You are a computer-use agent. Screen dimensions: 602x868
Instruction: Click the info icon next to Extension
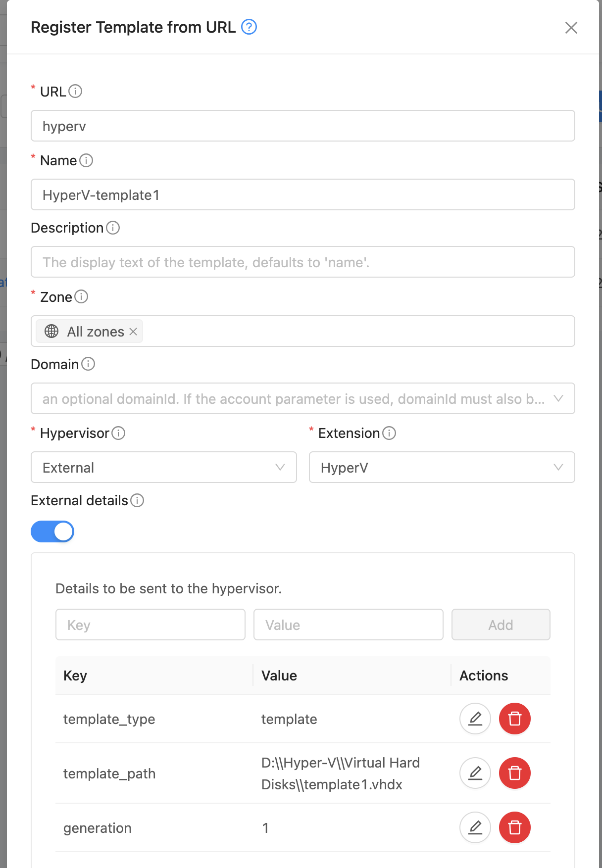point(389,433)
